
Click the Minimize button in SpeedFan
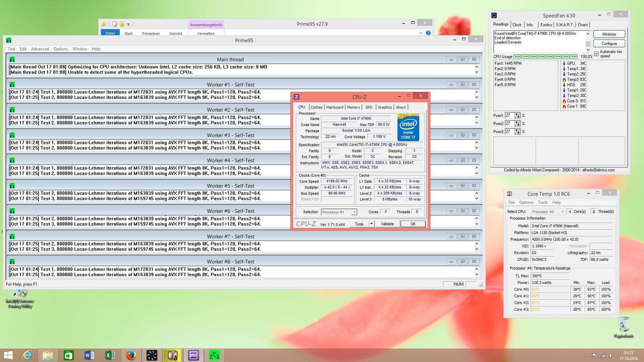(x=609, y=34)
